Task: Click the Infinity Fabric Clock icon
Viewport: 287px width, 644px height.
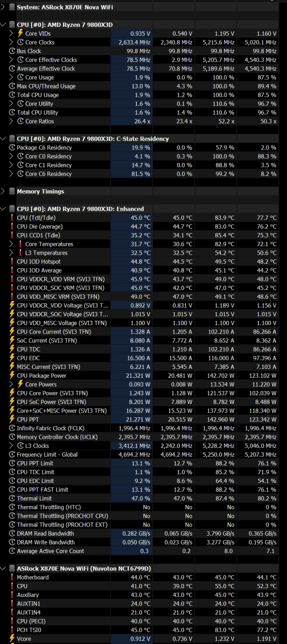Action: tap(12, 428)
